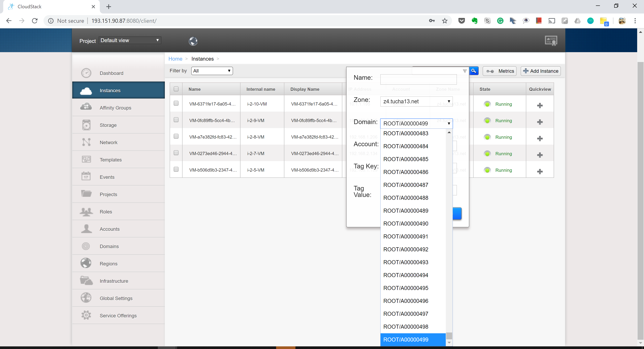
Task: Bookmark page with star icon
Action: point(445,21)
